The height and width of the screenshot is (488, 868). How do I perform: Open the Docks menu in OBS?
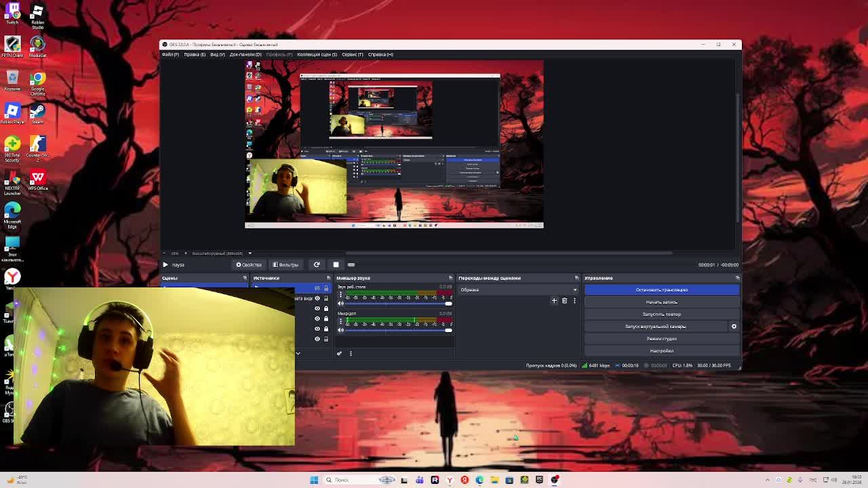(245, 54)
